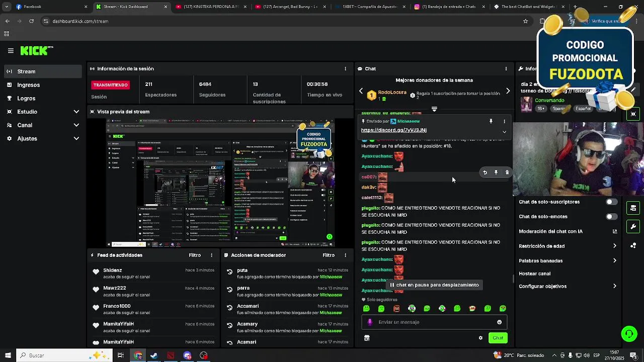This screenshot has width=644, height=362.
Task: Click the 18+ tag
Action: click(x=541, y=109)
